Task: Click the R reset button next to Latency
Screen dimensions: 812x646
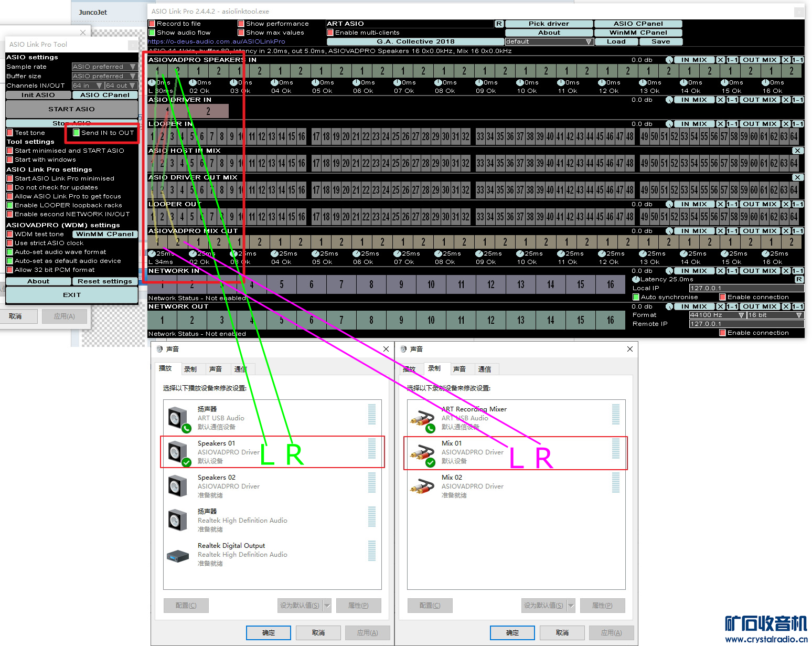Action: point(799,279)
